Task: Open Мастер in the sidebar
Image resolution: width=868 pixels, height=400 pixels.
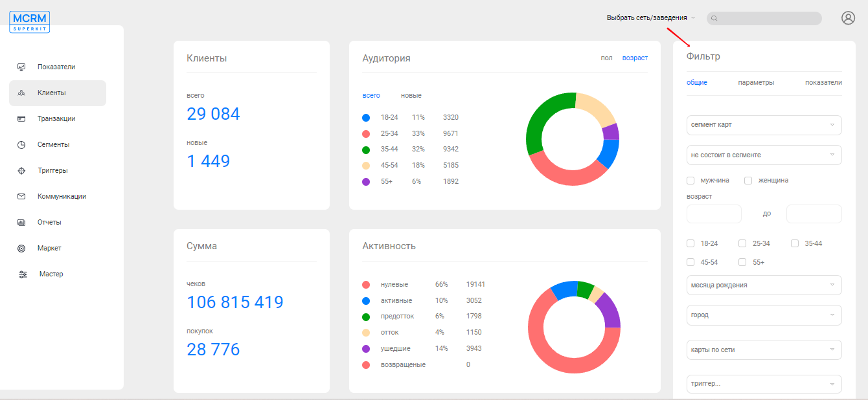Action: (51, 274)
